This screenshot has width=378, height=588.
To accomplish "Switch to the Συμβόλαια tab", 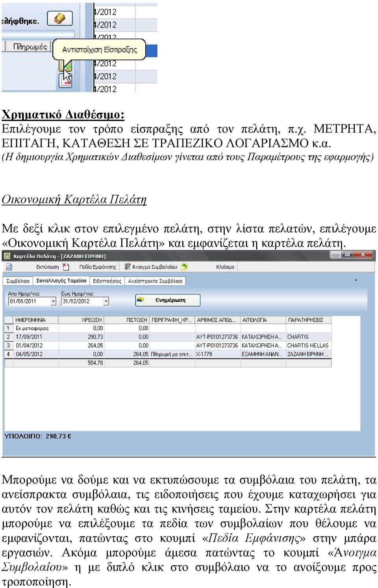I will [x=18, y=281].
